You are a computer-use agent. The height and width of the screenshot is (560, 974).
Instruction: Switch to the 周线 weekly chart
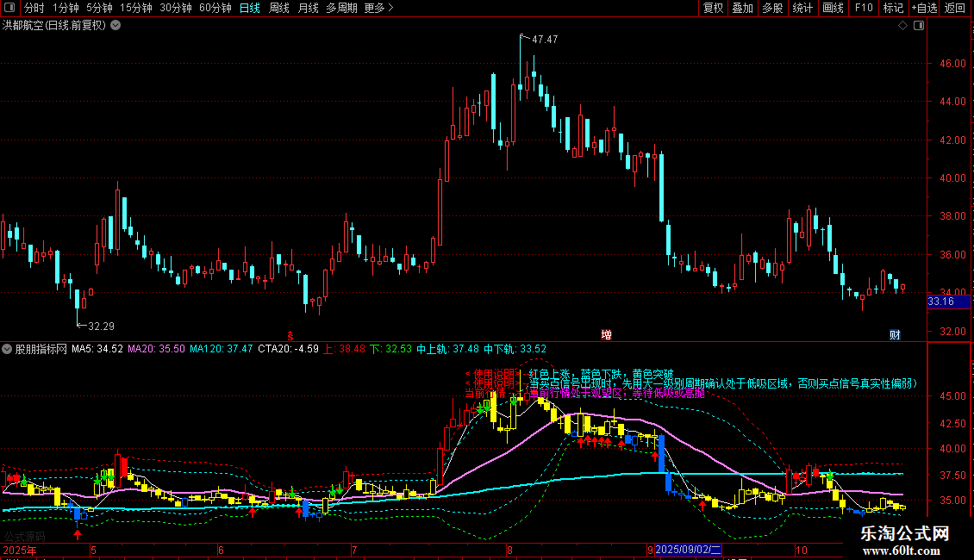[x=279, y=8]
